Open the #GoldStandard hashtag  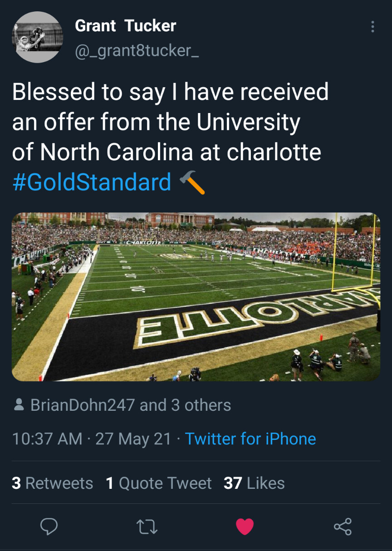pos(92,182)
